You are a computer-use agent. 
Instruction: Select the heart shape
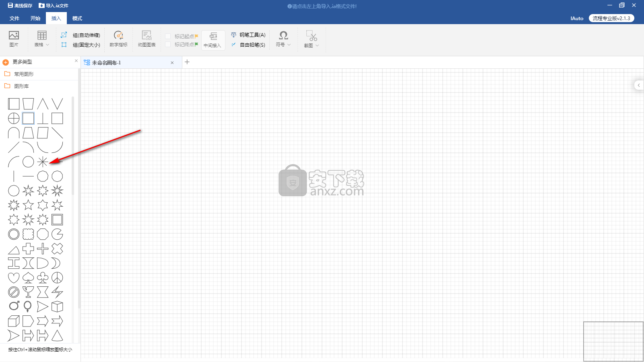pyautogui.click(x=14, y=278)
